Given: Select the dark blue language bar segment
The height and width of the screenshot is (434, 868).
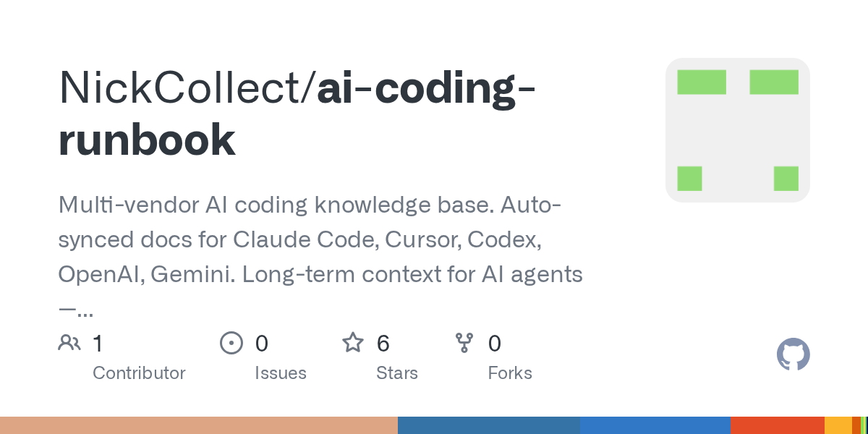Looking at the screenshot, I should pyautogui.click(x=489, y=425).
